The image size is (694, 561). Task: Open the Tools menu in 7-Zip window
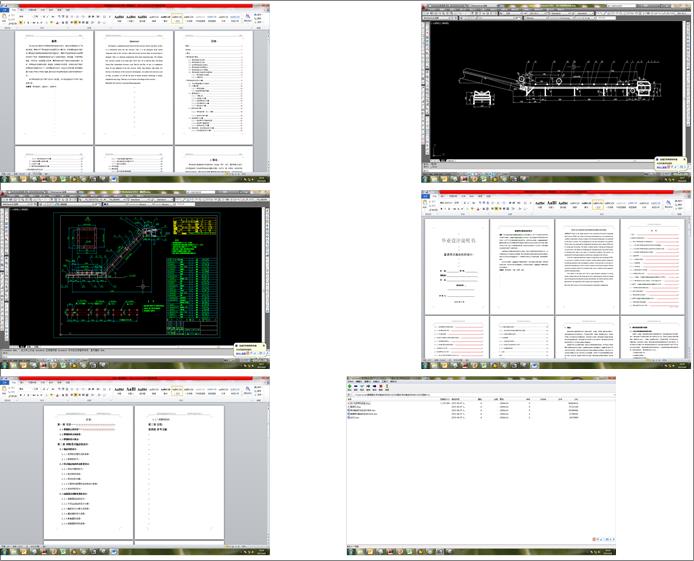coord(385,381)
